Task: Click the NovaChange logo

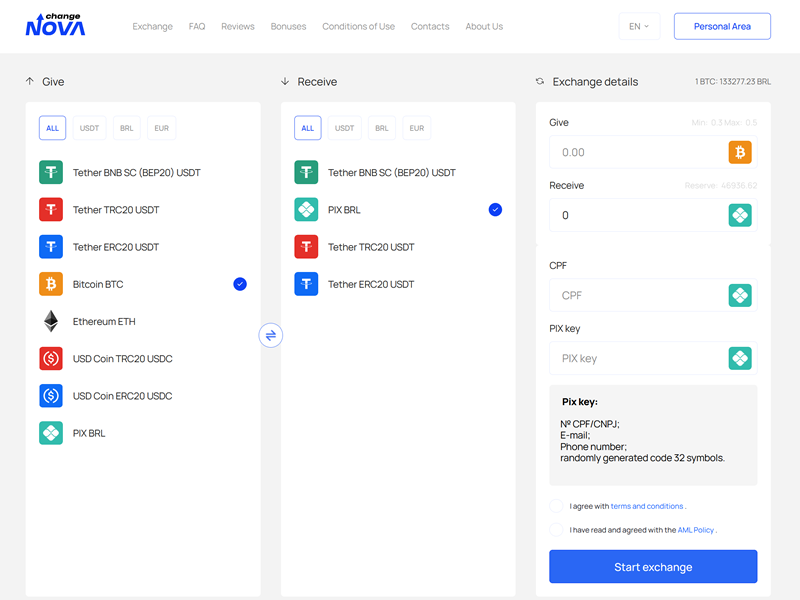Action: pyautogui.click(x=55, y=25)
